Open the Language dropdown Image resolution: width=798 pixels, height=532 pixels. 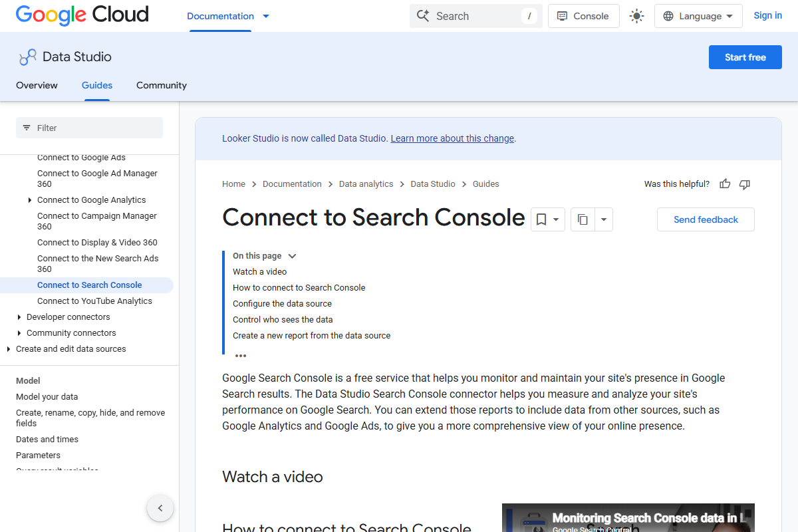698,16
